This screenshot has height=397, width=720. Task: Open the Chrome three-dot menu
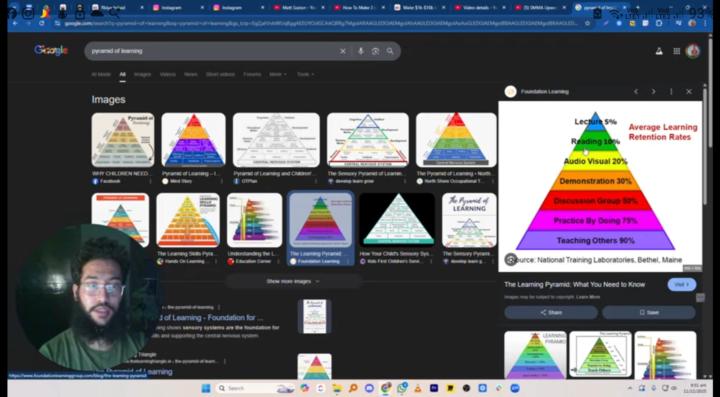(x=706, y=23)
